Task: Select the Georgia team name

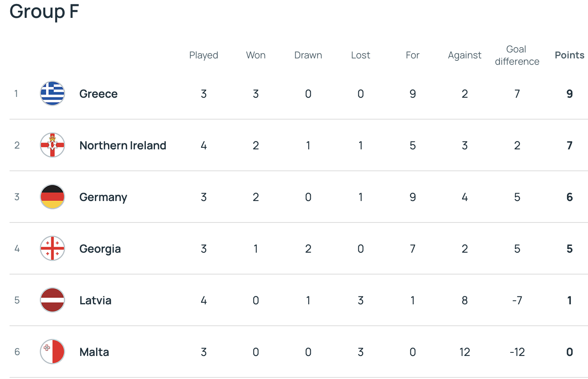Action: point(100,249)
